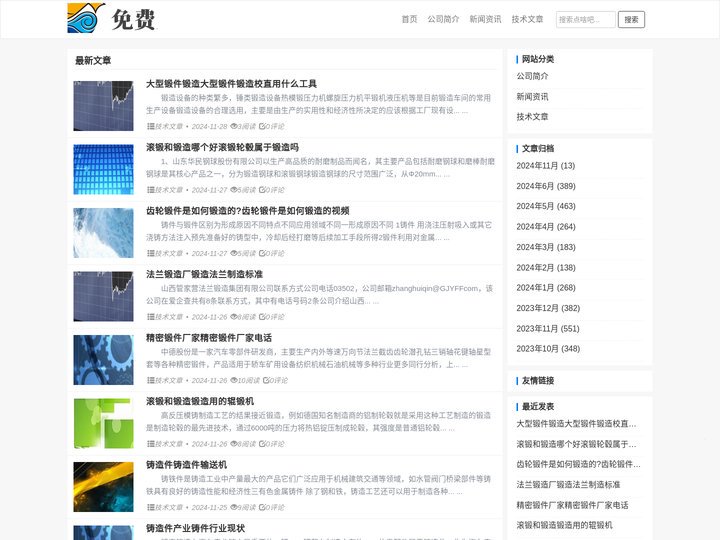Screen dimensions: 720x540
Task: Click category icon on 法兰锻造厂 article meta
Action: [150, 317]
